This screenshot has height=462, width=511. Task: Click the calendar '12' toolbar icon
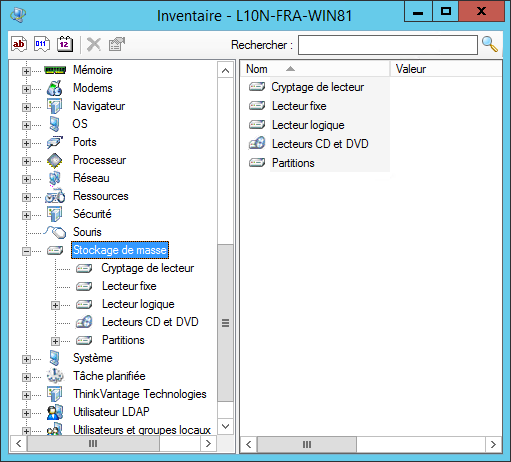(65, 44)
